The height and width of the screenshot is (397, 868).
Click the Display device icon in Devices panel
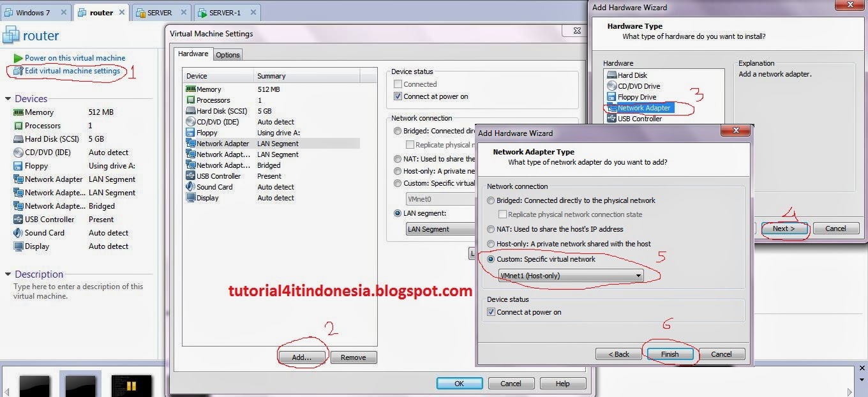point(19,246)
